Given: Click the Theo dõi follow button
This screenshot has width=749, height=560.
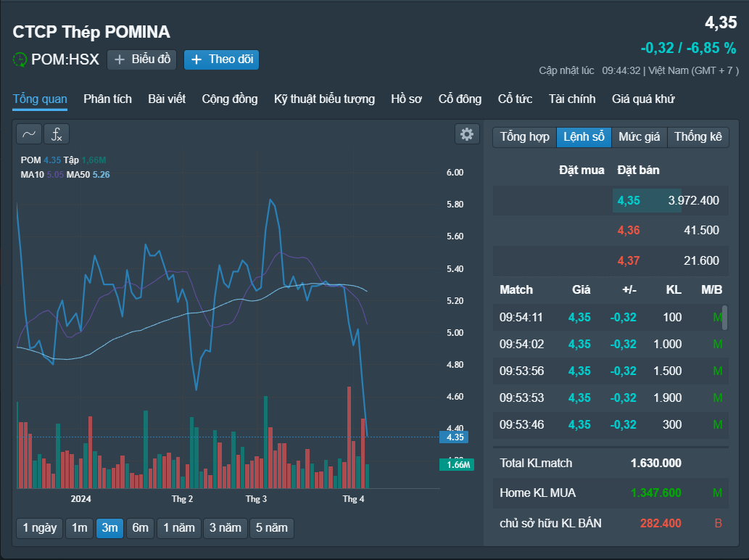Looking at the screenshot, I should pyautogui.click(x=221, y=59).
